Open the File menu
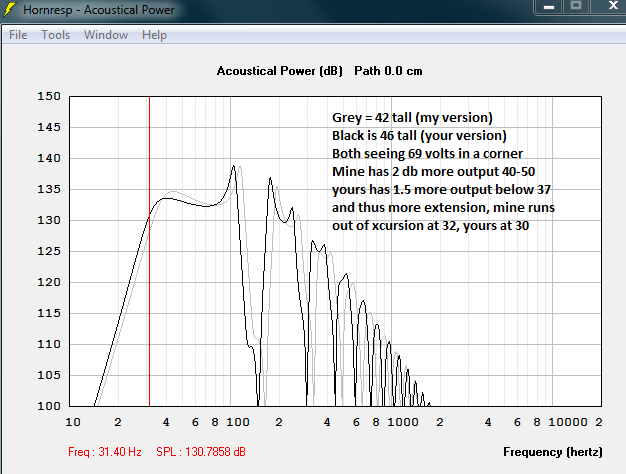Image resolution: width=626 pixels, height=474 pixels. (18, 35)
